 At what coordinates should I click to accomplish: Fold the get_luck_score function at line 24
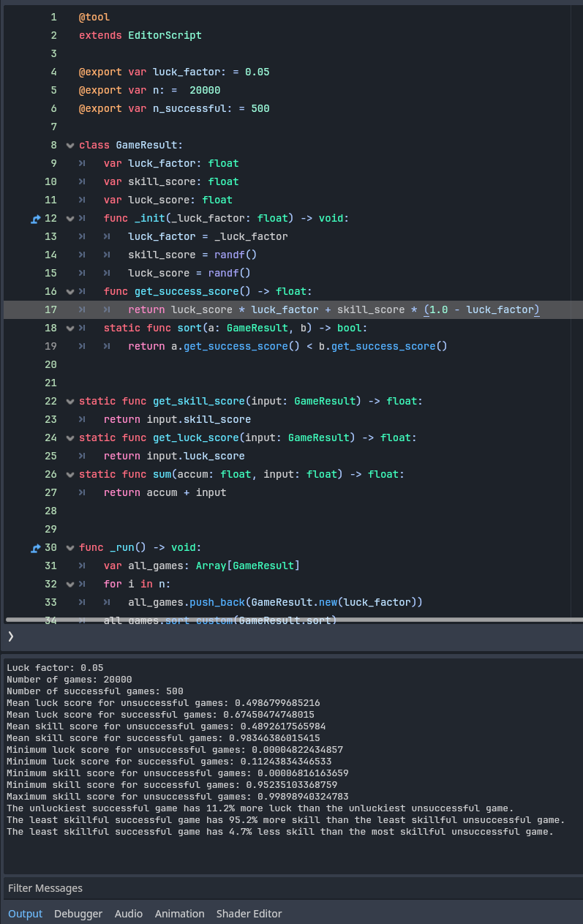tap(70, 437)
